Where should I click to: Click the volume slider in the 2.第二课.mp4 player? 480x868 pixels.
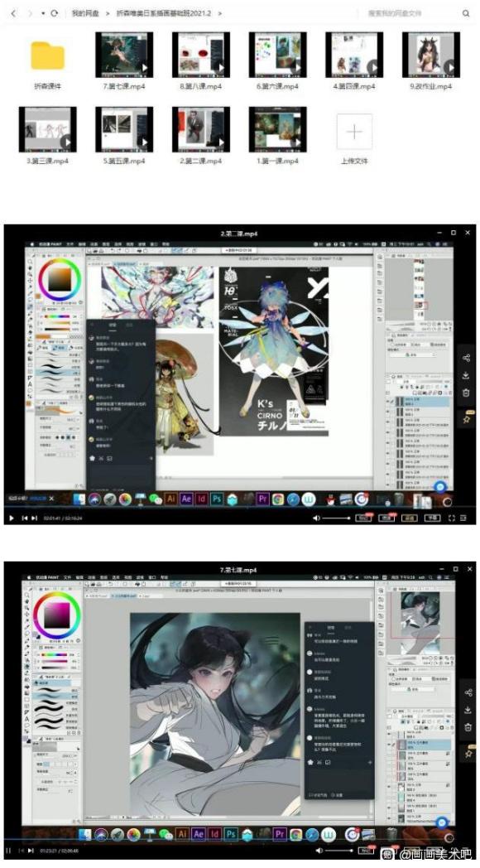pos(336,518)
